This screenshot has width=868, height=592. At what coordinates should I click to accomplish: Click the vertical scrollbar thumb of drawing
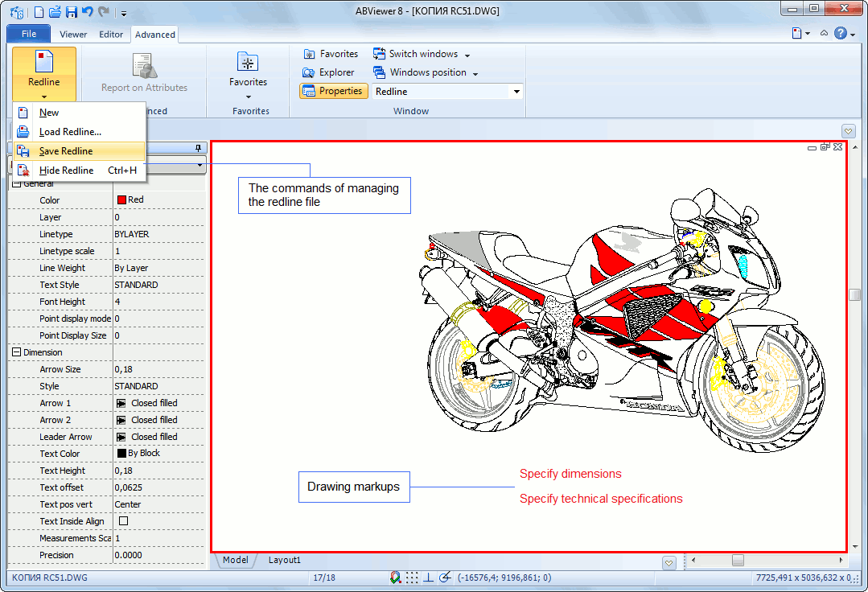tap(854, 294)
